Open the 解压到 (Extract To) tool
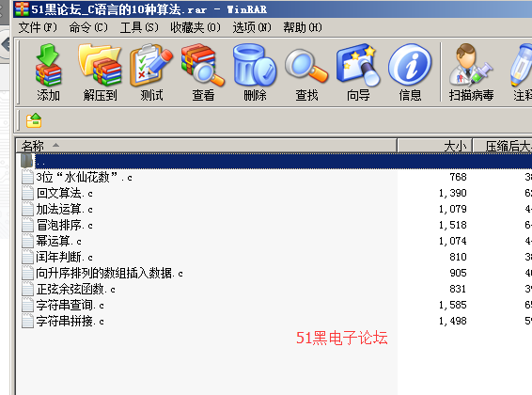This screenshot has height=395, width=532. (100, 71)
